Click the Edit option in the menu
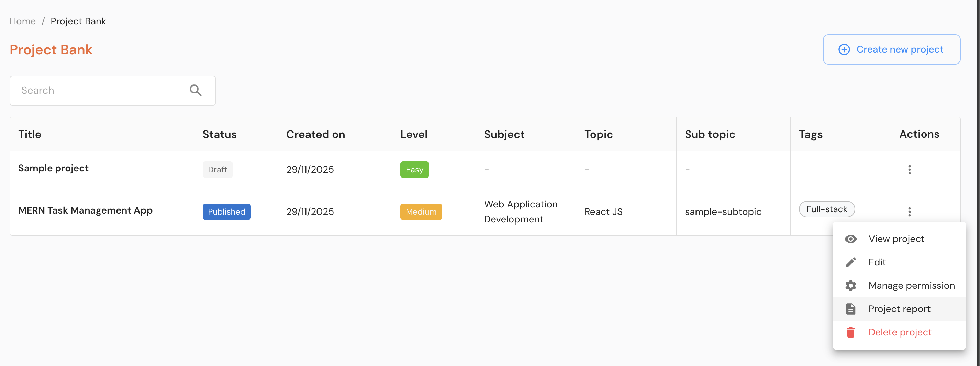The width and height of the screenshot is (980, 366). 877,262
